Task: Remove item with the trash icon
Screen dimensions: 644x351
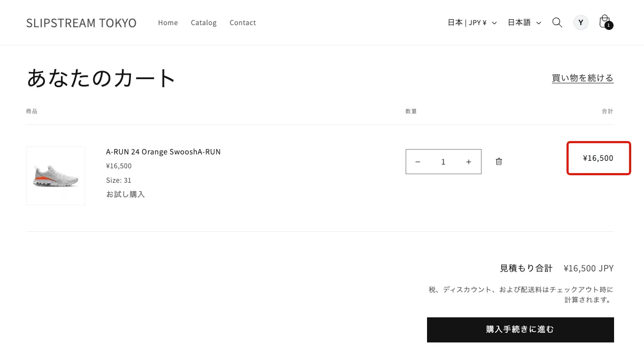Action: point(499,161)
